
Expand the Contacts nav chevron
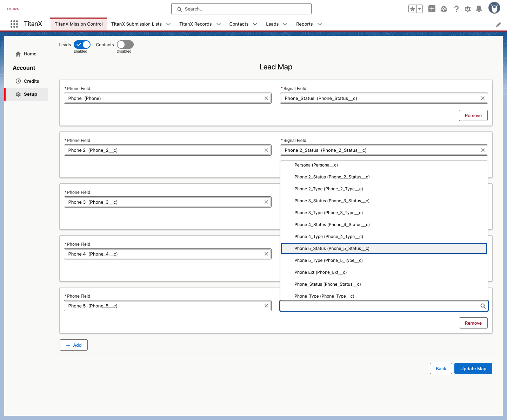pyautogui.click(x=255, y=24)
